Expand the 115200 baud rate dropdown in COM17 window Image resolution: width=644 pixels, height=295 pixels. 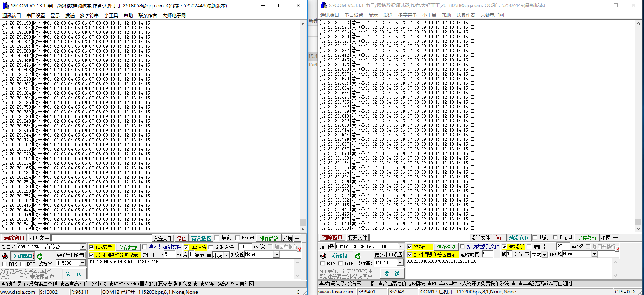(x=400, y=263)
